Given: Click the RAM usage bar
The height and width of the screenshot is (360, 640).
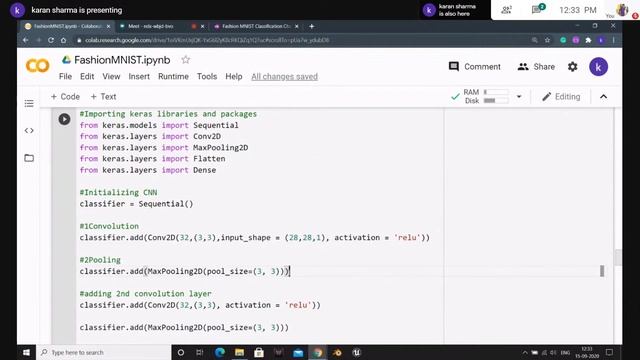Looking at the screenshot, I should click(x=496, y=92).
